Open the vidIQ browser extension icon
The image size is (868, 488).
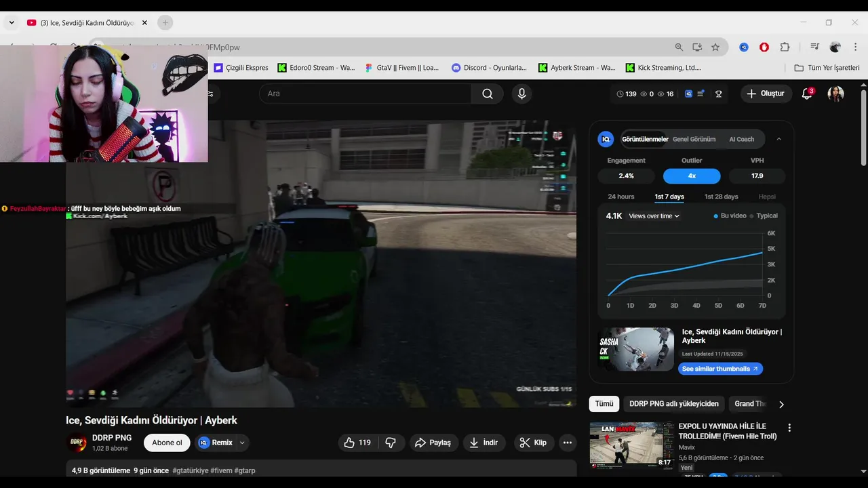click(744, 47)
